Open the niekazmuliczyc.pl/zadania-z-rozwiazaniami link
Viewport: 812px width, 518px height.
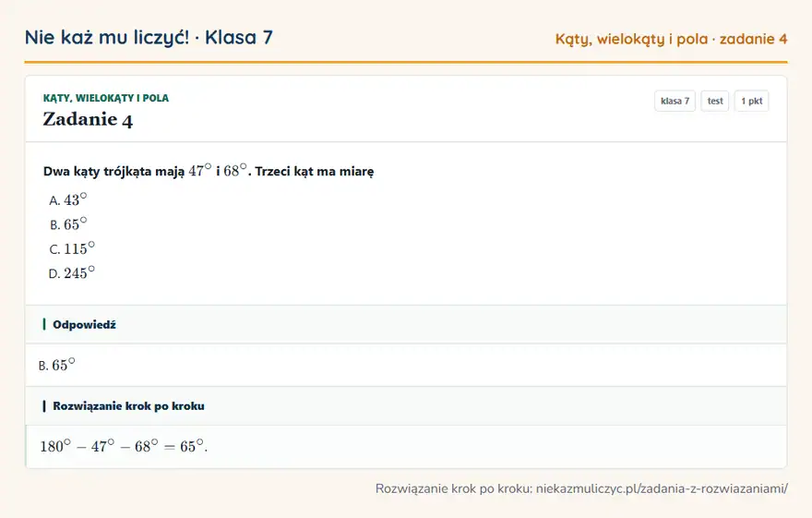point(662,488)
